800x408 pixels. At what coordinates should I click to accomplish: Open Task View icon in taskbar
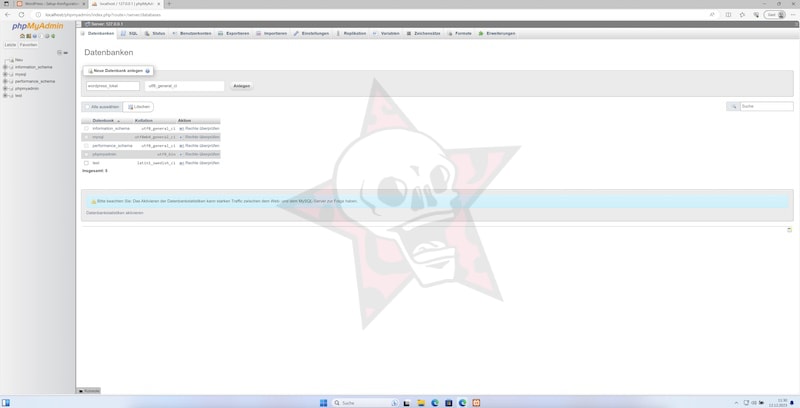pyautogui.click(x=407, y=403)
